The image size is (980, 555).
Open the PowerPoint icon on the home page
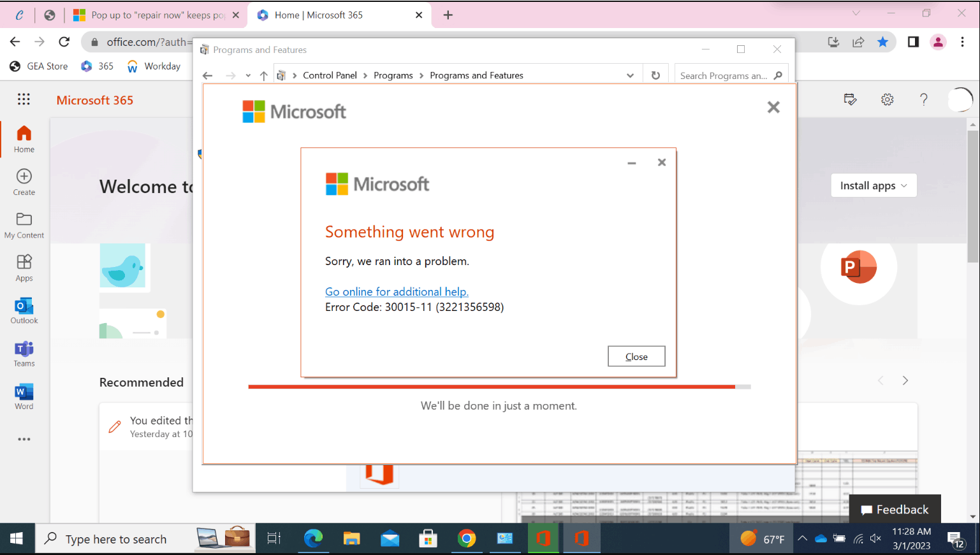[858, 267]
